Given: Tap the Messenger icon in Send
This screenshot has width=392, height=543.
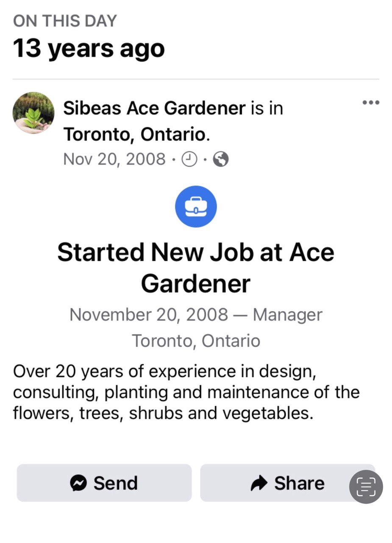Looking at the screenshot, I should click(x=79, y=483).
